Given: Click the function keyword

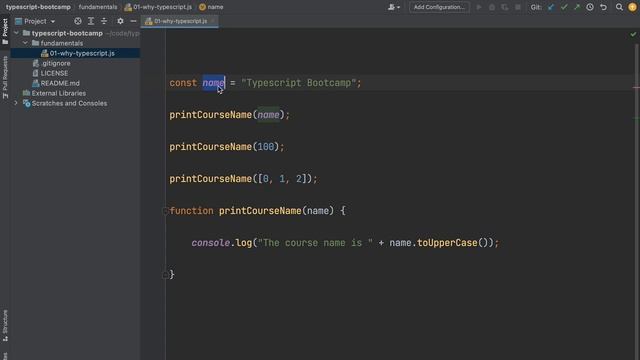Looking at the screenshot, I should point(191,211).
